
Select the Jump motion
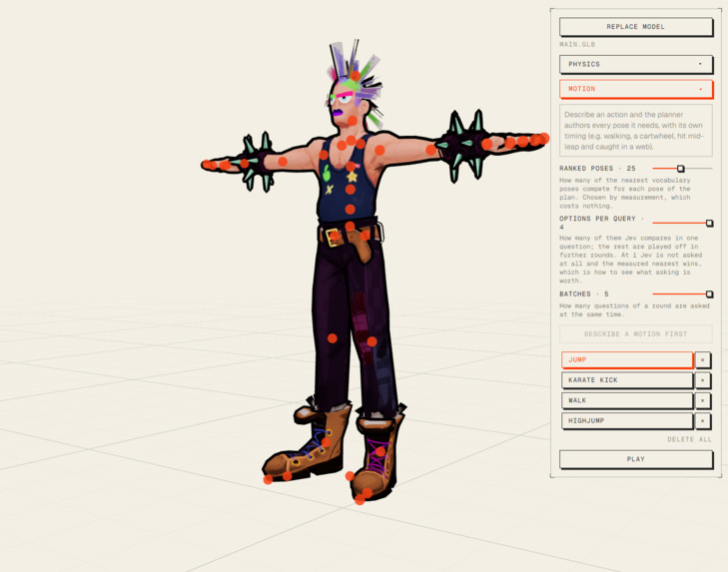coord(627,359)
